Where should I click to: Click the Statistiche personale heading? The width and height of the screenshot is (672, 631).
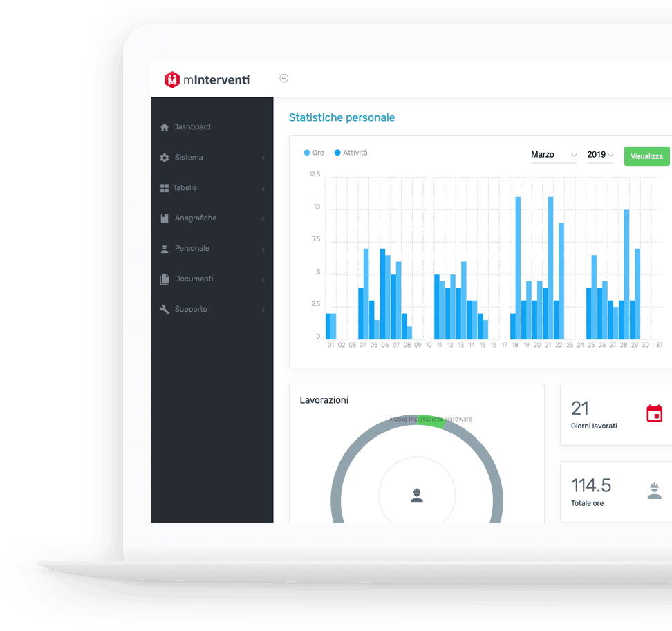click(342, 117)
